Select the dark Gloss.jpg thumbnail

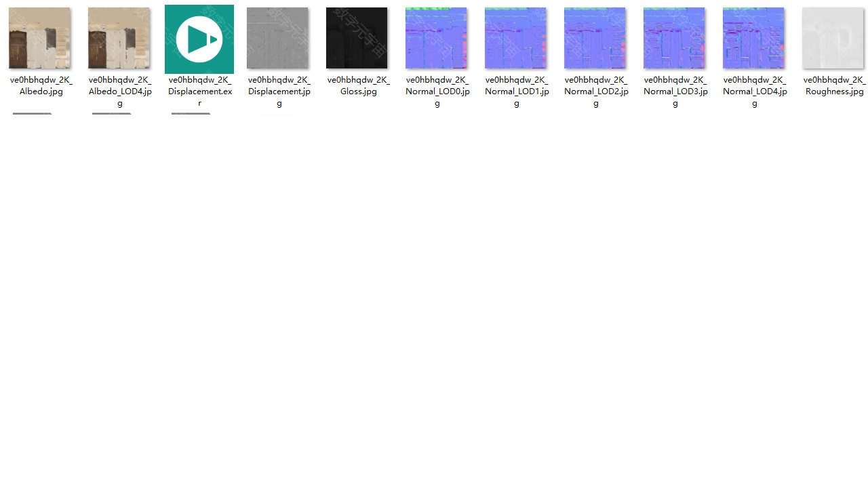(x=357, y=38)
